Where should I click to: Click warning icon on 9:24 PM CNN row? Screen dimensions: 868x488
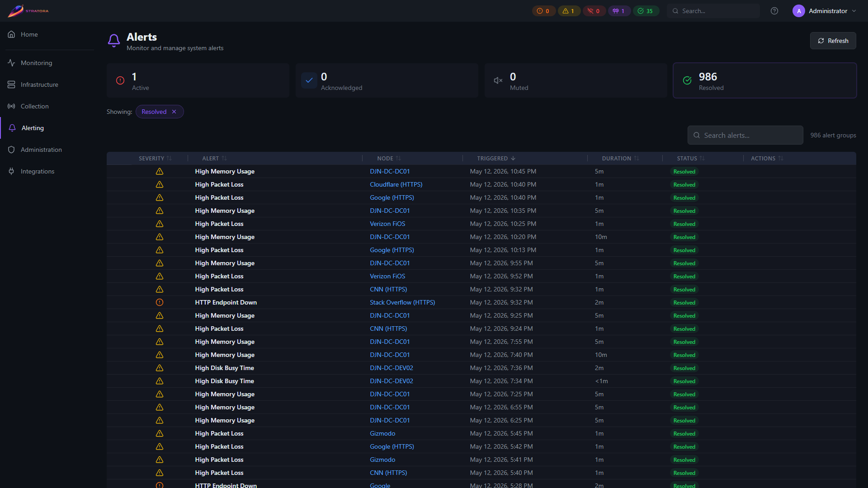160,328
